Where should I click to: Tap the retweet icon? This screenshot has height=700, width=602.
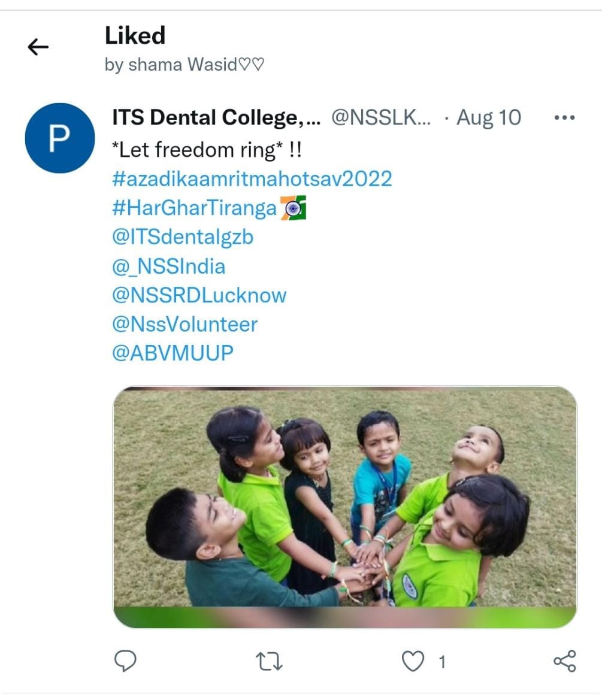point(269,661)
